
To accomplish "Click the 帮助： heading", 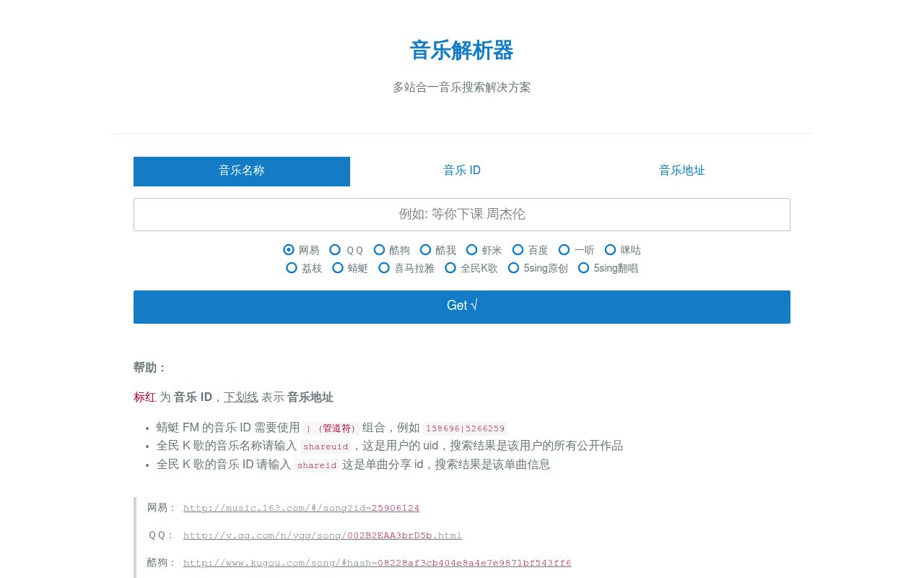I will tap(150, 368).
